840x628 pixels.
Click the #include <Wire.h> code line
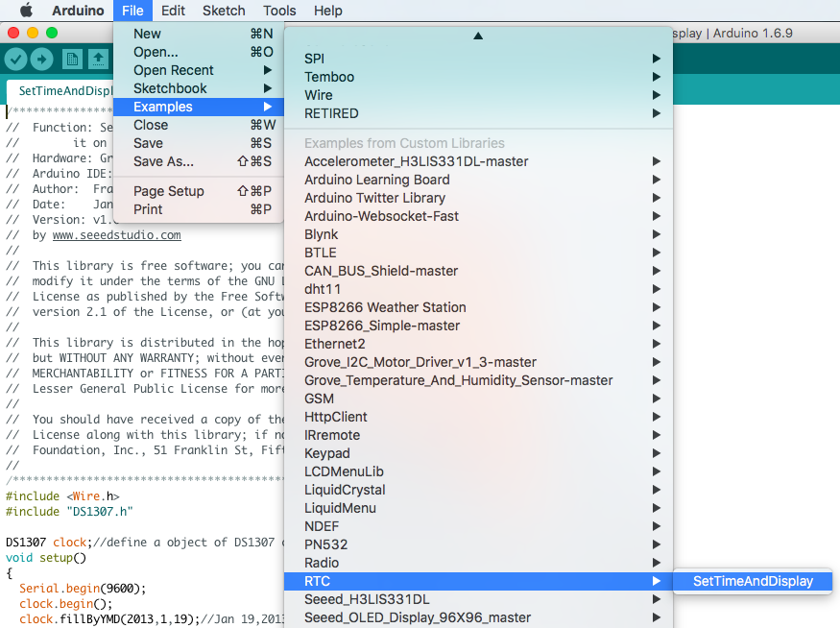coord(62,496)
